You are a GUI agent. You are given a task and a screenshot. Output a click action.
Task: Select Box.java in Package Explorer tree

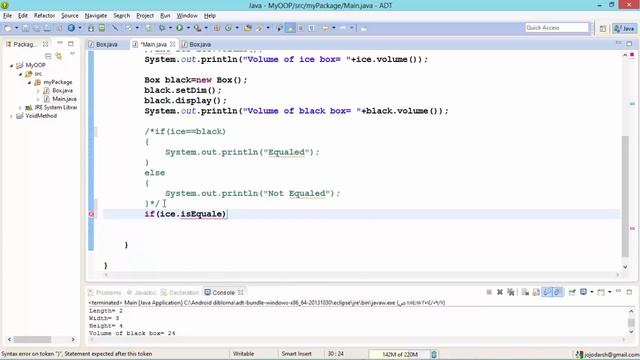tap(62, 91)
